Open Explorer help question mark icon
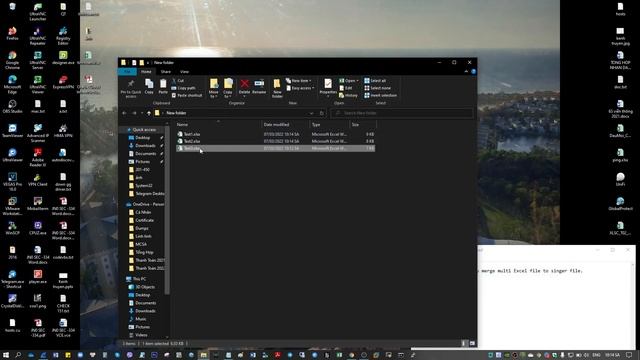 point(473,71)
